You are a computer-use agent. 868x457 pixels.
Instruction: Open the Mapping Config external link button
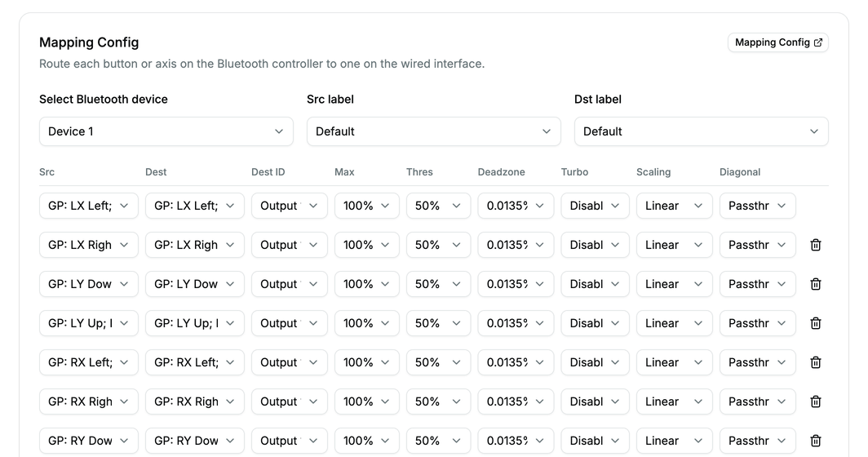777,42
